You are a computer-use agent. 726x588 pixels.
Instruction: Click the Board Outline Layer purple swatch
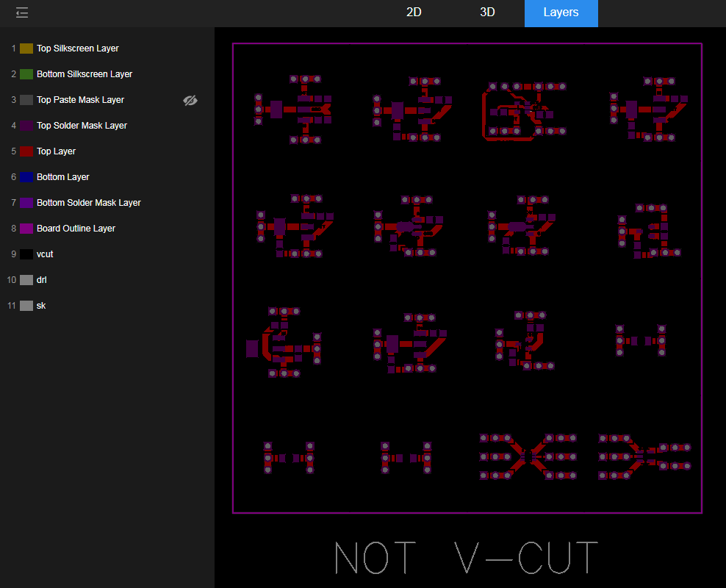[26, 229]
